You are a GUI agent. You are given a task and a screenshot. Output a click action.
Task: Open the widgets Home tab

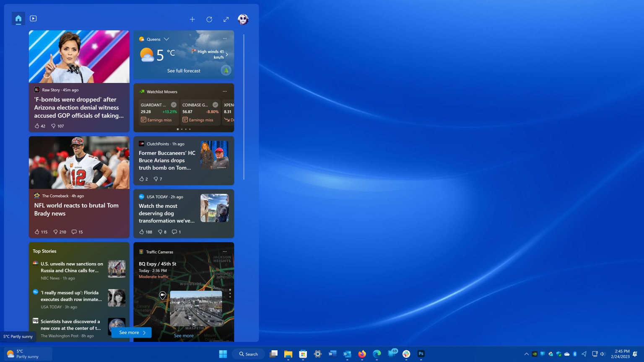coord(18,18)
